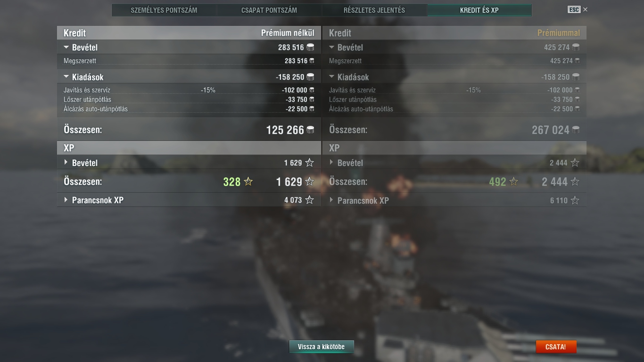Select the Kredit és XP tab

click(x=479, y=10)
